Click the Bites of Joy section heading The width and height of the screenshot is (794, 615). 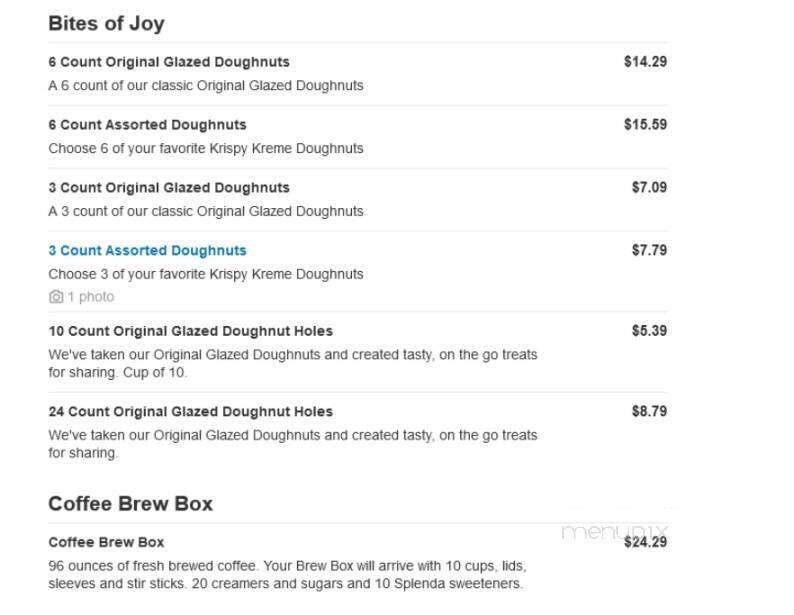[106, 23]
